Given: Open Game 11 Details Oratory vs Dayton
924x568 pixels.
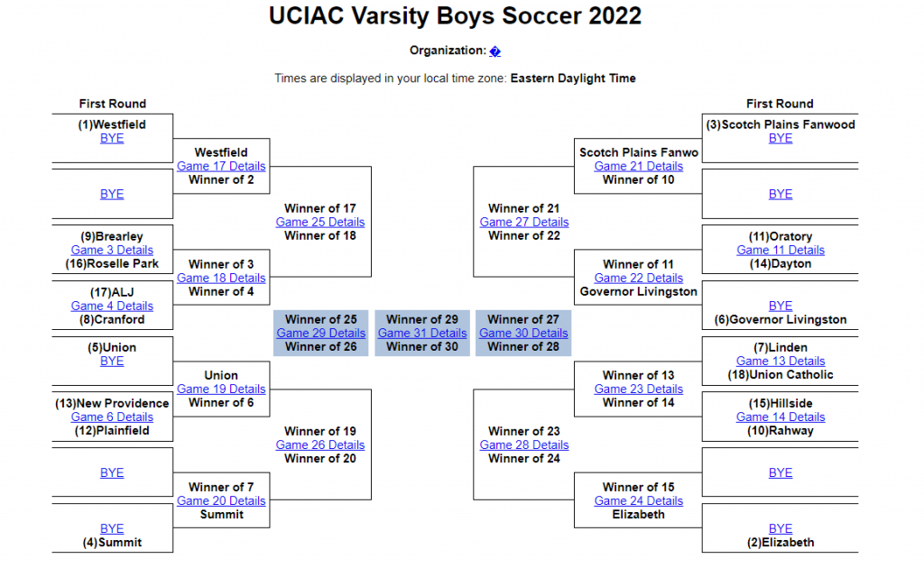Looking at the screenshot, I should tap(781, 250).
